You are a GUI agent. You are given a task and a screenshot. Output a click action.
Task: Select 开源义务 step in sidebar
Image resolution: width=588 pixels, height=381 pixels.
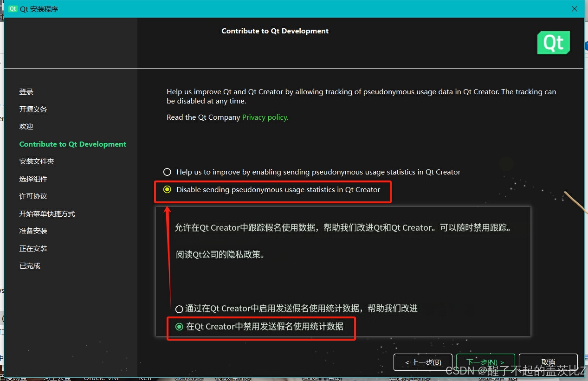[33, 110]
